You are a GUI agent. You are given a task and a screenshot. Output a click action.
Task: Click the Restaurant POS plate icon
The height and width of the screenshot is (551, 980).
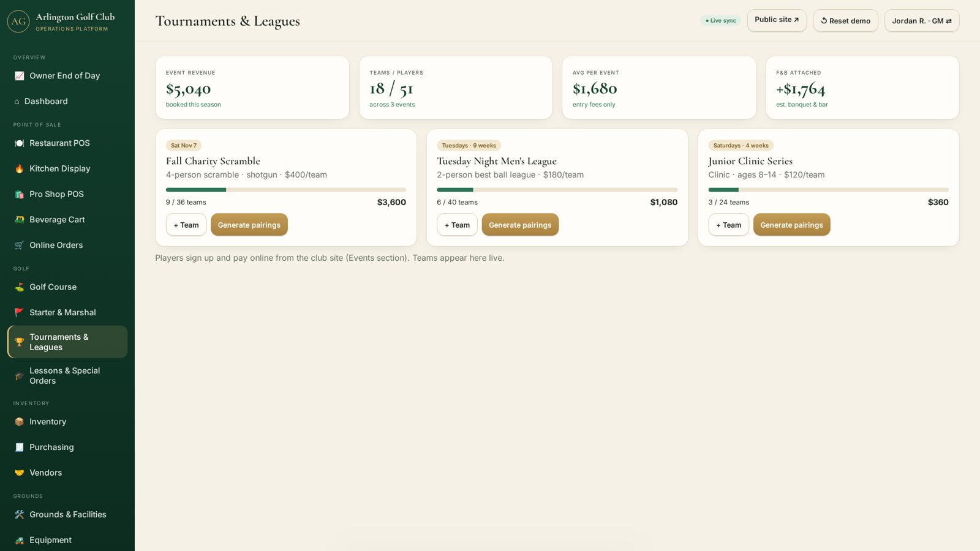point(19,143)
